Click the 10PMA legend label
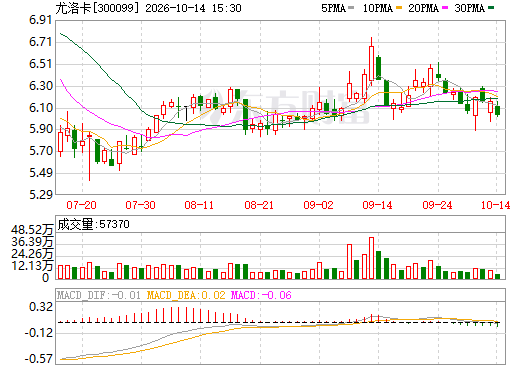520x365 pixels. 378,8
